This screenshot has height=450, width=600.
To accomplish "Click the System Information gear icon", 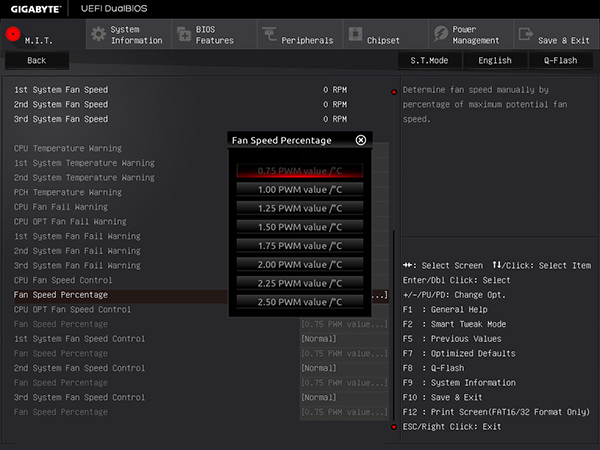I will click(x=98, y=34).
